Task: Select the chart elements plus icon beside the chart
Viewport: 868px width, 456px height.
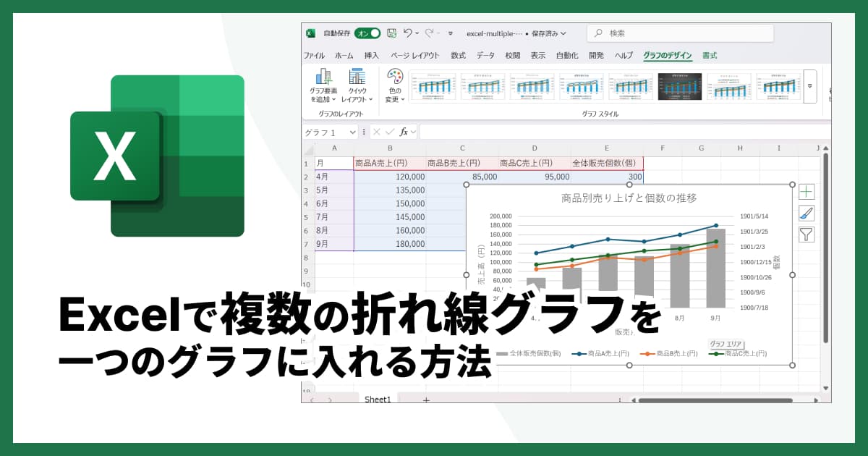Action: point(807,191)
